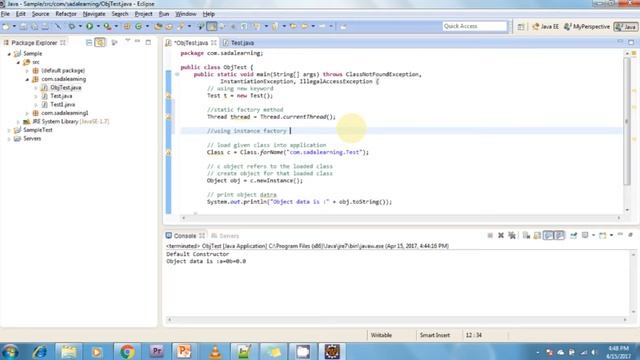Toggle show console when standard error changes
The height and width of the screenshot is (360, 640).
pos(559,236)
